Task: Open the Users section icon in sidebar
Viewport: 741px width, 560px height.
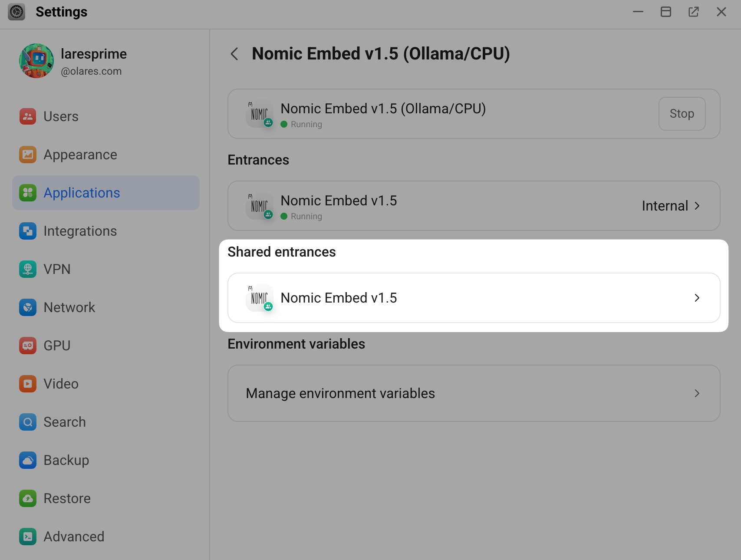Action: pos(27,116)
